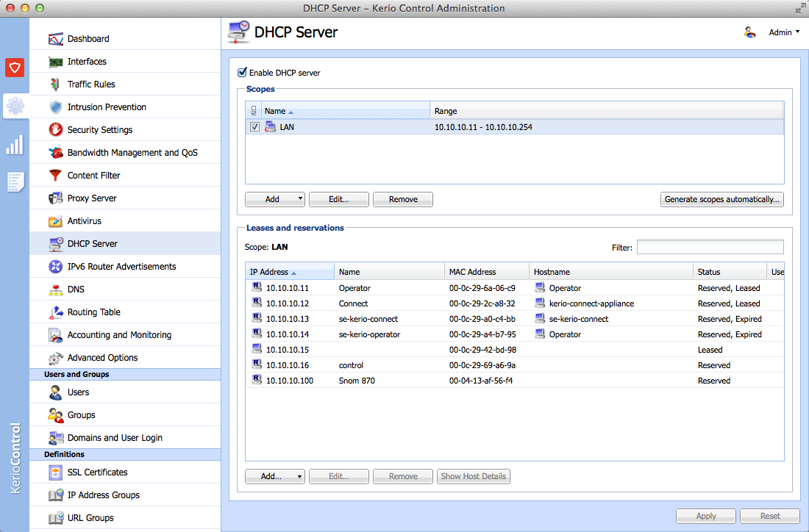Click the Admin user avatar icon
The image size is (809, 532).
tap(749, 32)
